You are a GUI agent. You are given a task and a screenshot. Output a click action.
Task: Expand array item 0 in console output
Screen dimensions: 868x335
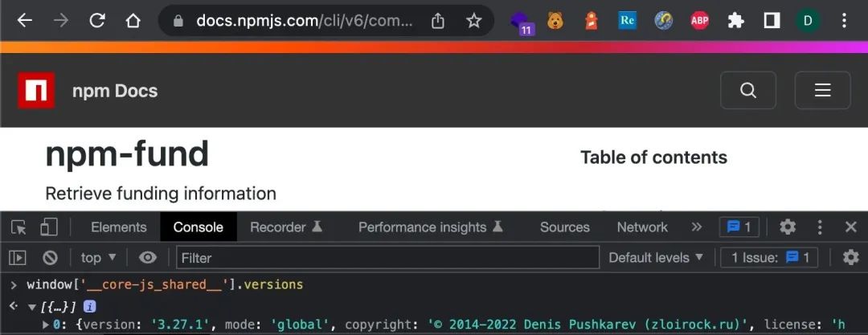46,325
